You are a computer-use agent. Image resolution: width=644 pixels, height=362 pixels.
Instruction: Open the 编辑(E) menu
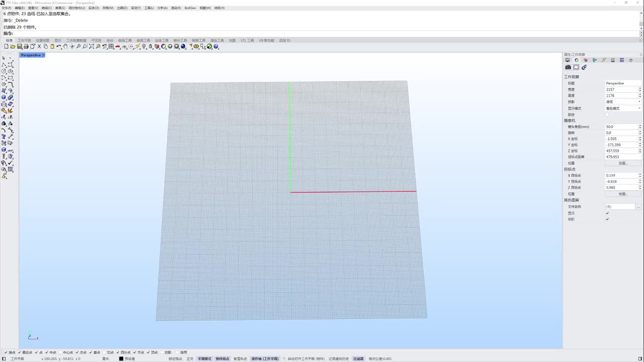20,8
